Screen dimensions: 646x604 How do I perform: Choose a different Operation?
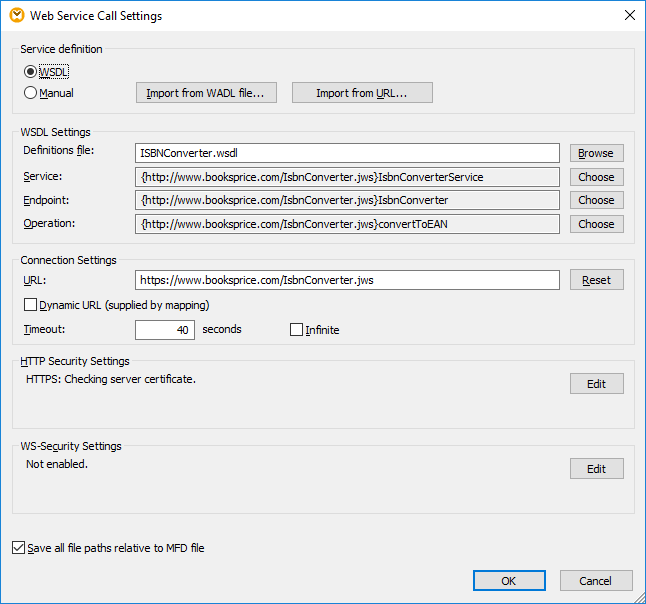596,224
